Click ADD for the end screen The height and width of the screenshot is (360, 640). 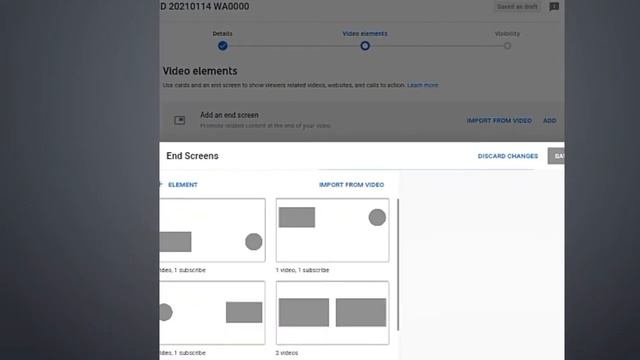[549, 120]
